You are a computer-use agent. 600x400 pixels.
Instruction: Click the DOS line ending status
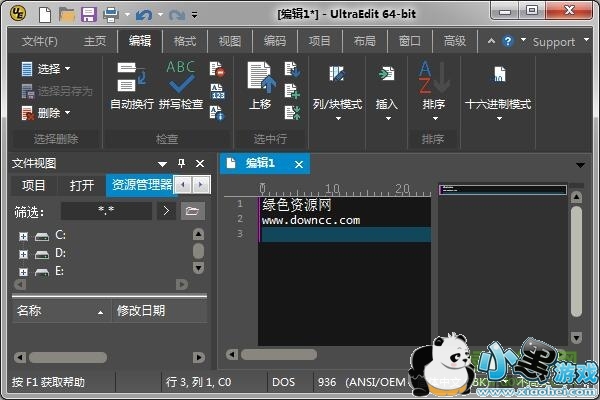pos(283,382)
